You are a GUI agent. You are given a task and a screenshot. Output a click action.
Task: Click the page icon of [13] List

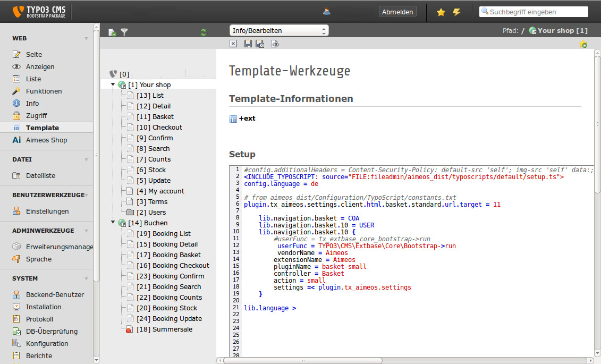pos(130,96)
